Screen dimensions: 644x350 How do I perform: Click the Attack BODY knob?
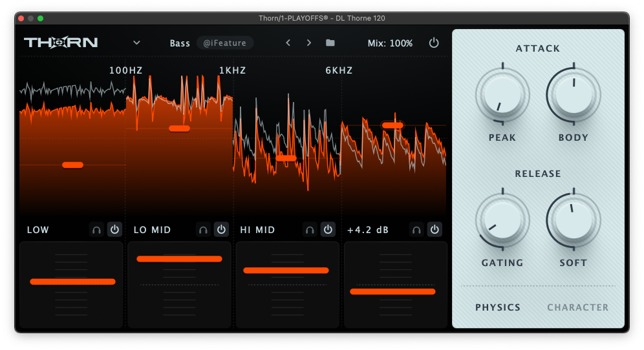point(574,95)
